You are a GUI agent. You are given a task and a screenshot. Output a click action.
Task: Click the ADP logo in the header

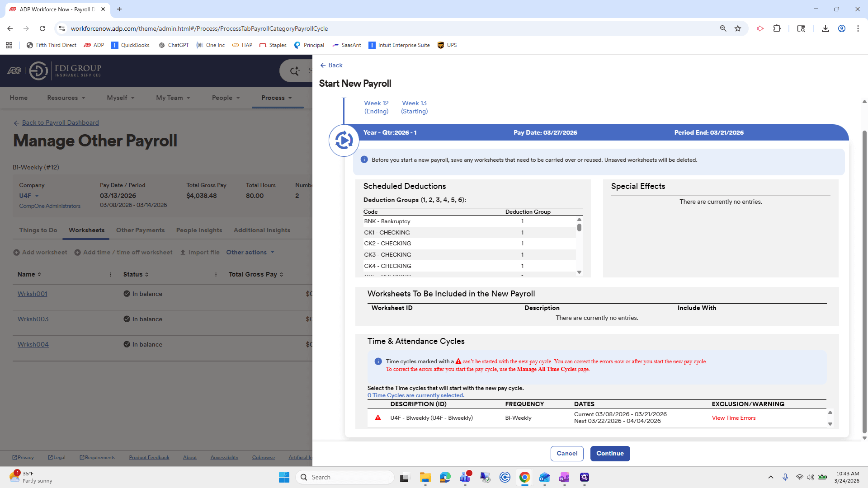tap(14, 71)
